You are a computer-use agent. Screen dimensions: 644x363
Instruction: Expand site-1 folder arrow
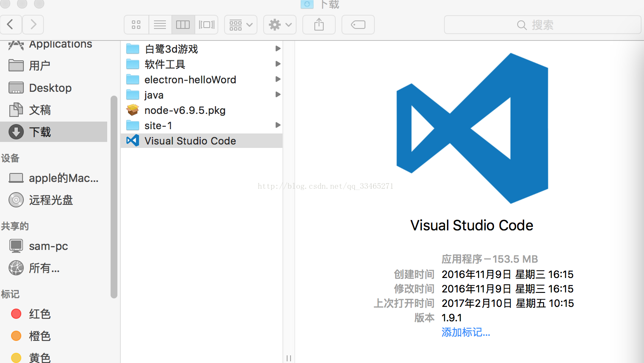pos(278,125)
